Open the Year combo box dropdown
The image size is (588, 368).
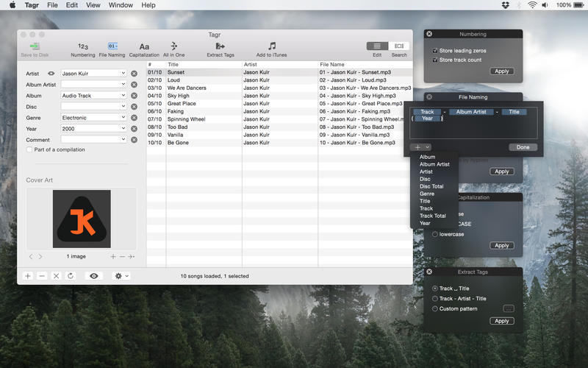point(123,129)
